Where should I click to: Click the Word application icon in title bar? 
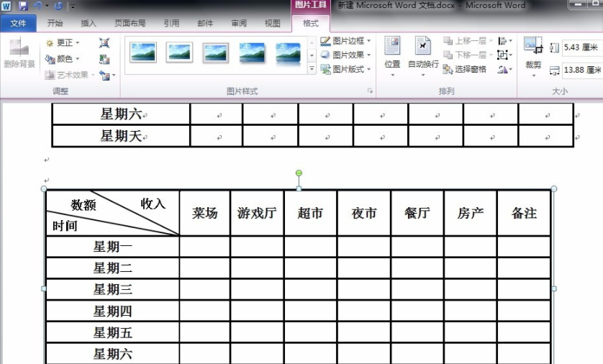(x=6, y=6)
